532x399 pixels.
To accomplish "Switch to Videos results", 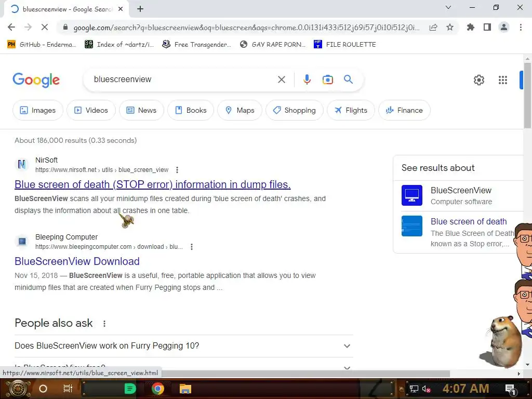I will tap(91, 110).
